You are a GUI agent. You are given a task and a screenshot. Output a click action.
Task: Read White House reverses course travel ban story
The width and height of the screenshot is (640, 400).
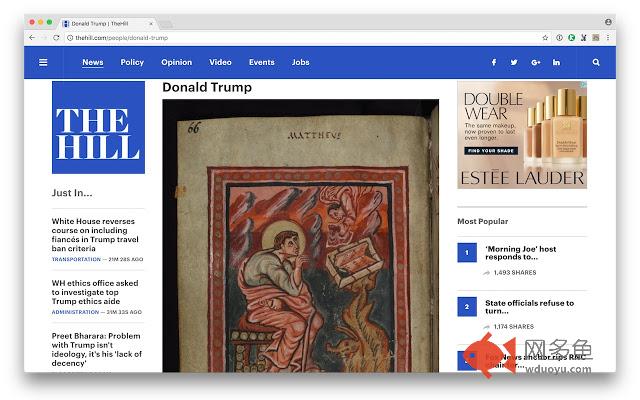point(96,235)
